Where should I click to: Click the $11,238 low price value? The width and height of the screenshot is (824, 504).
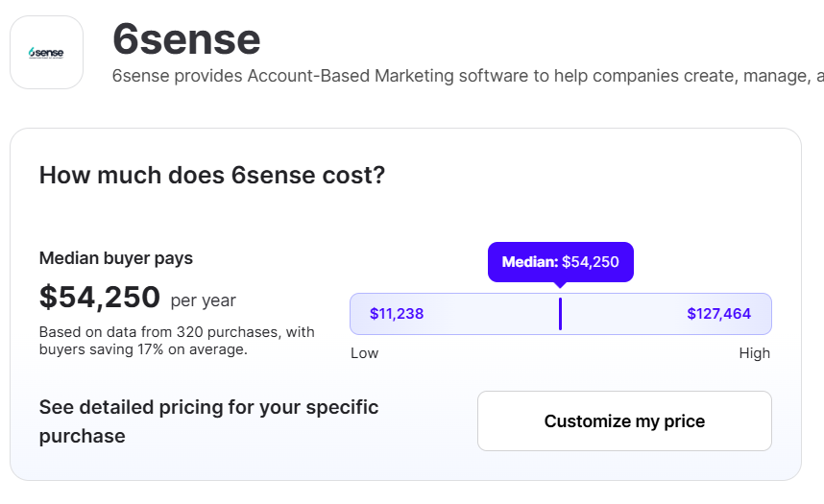pos(397,314)
